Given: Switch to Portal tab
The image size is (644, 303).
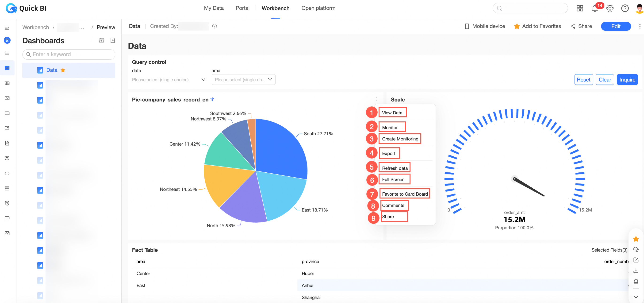Looking at the screenshot, I should [242, 8].
